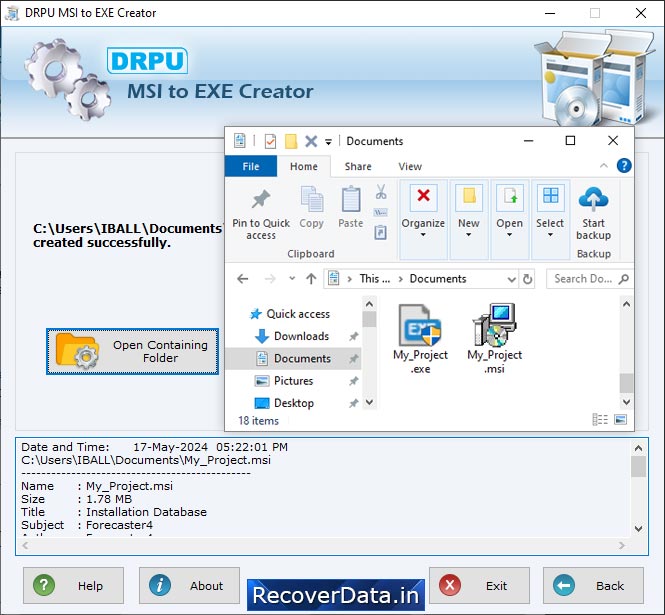Click the Pin to Quick access icon
Viewport: 665px width, 615px height.
click(x=261, y=199)
